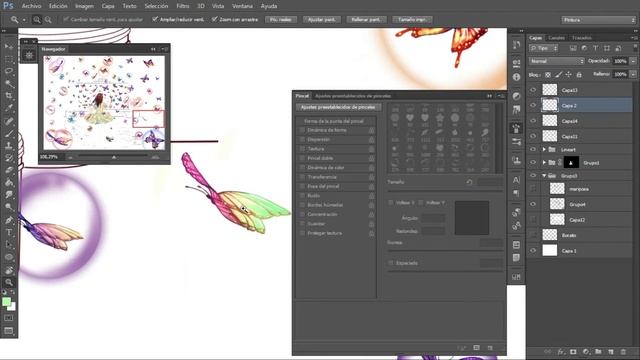Enable Textura checkbox in Pincel panel
The width and height of the screenshot is (640, 360).
point(302,149)
